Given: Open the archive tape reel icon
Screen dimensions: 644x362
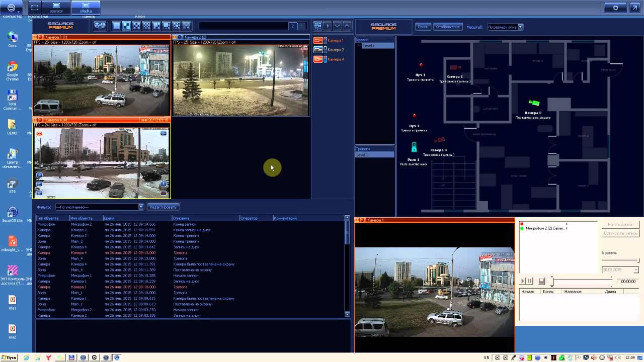Looking at the screenshot, I should click(100, 26).
